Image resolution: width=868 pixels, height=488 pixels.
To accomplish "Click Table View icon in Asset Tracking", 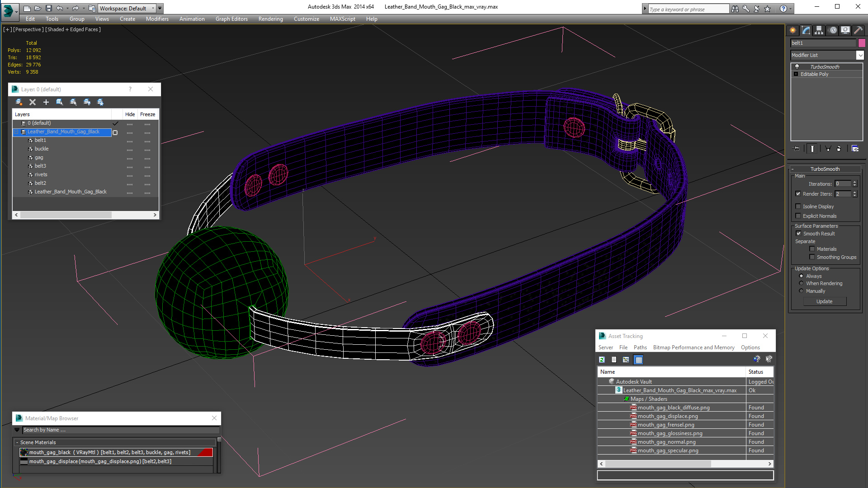I will (638, 360).
